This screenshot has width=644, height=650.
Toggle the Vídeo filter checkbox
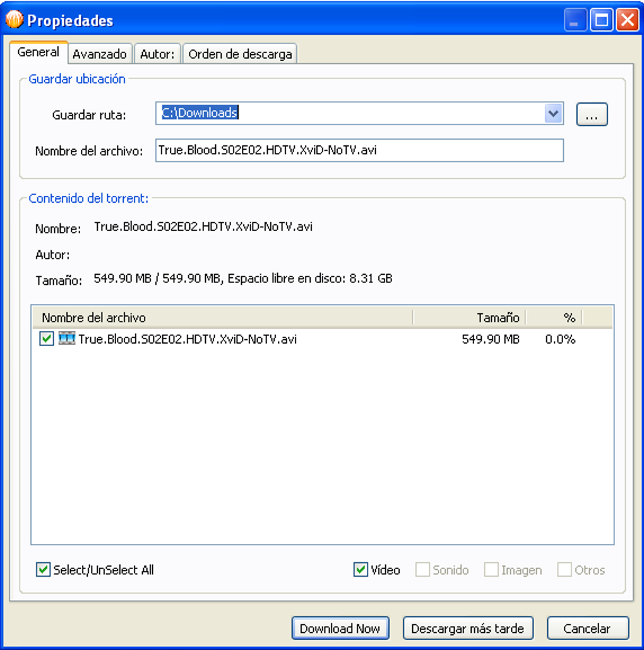coord(361,570)
